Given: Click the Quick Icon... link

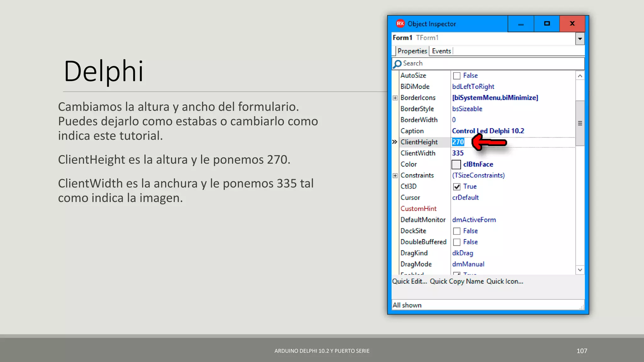Looking at the screenshot, I should point(505,281).
